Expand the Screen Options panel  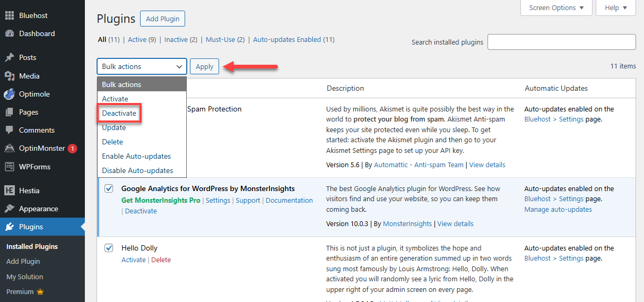click(x=556, y=7)
